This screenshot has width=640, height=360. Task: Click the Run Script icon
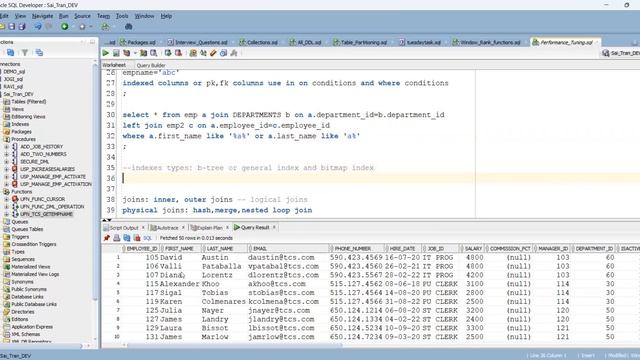pyautogui.click(x=116, y=53)
